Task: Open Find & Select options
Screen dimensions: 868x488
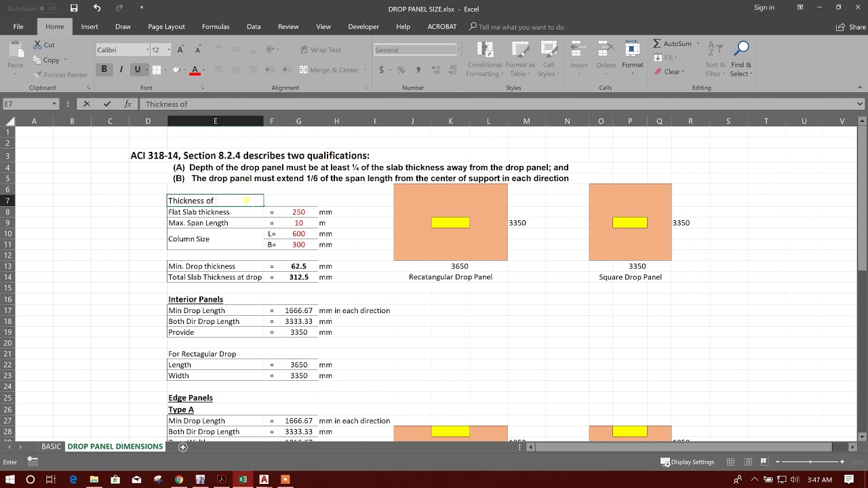Action: pos(741,58)
